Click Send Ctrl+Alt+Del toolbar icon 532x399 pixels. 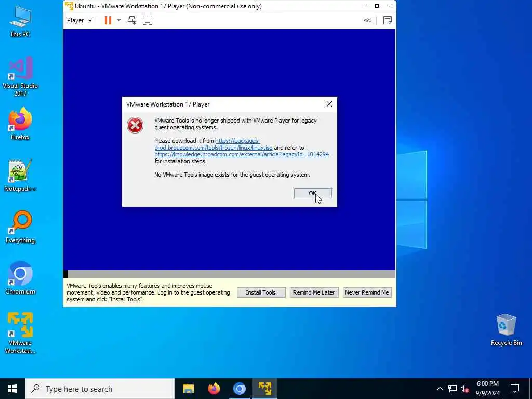131,20
